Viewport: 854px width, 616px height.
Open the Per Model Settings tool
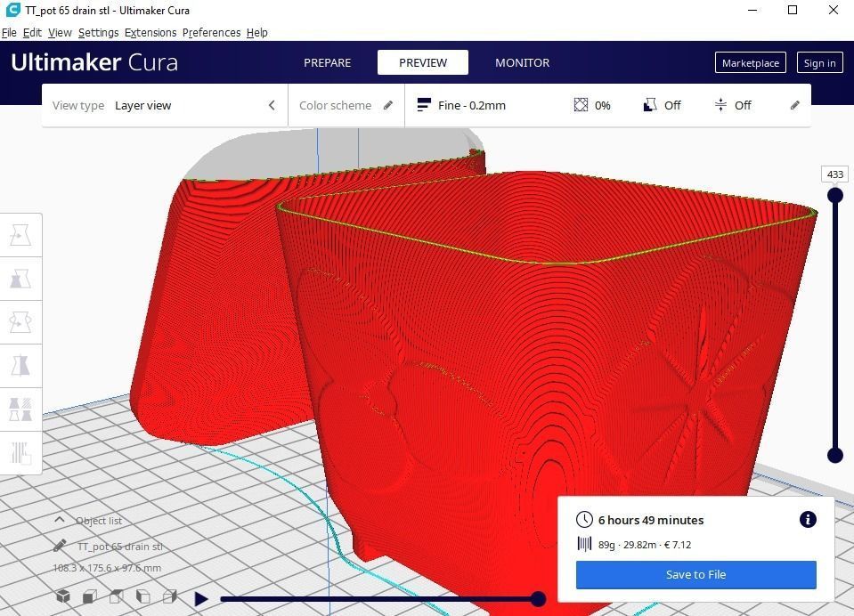point(20,409)
